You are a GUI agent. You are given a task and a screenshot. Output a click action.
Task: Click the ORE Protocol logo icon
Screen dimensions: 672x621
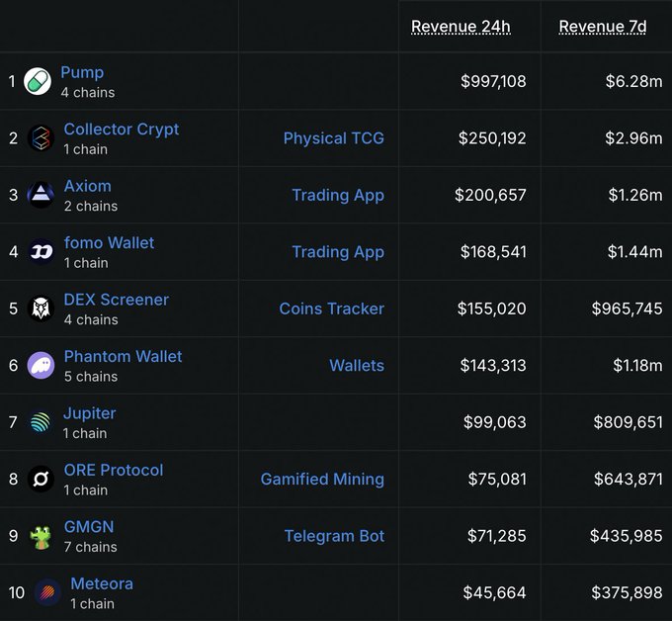pos(41,479)
